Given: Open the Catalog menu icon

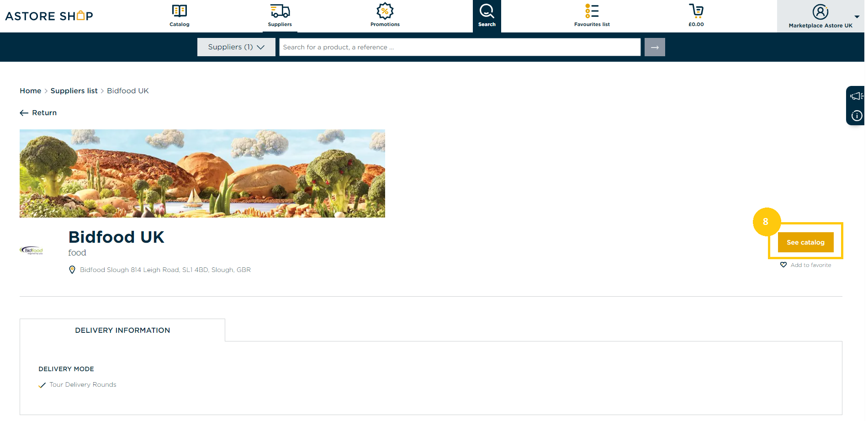Looking at the screenshot, I should (179, 11).
